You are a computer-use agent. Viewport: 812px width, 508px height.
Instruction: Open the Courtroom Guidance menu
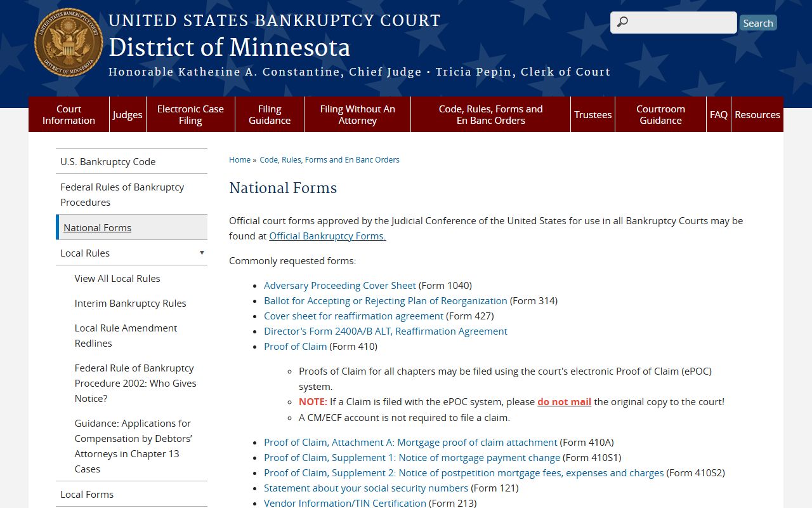(x=660, y=114)
